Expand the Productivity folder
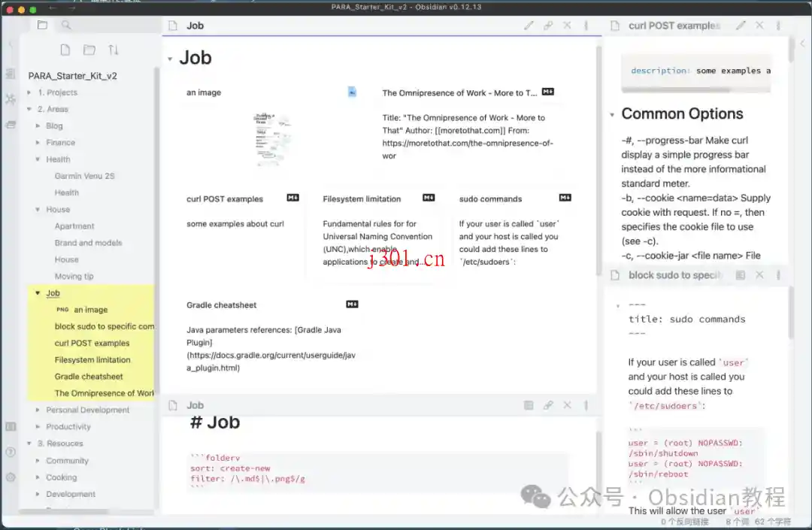The image size is (812, 530). click(x=38, y=426)
